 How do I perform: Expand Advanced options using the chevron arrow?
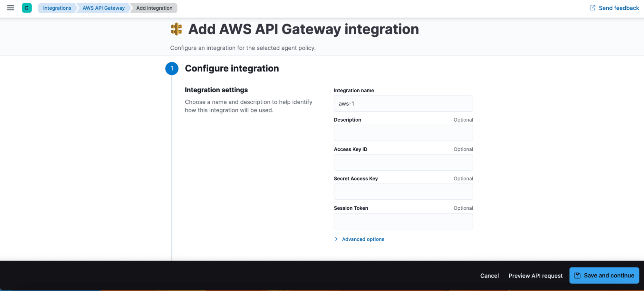tap(336, 239)
